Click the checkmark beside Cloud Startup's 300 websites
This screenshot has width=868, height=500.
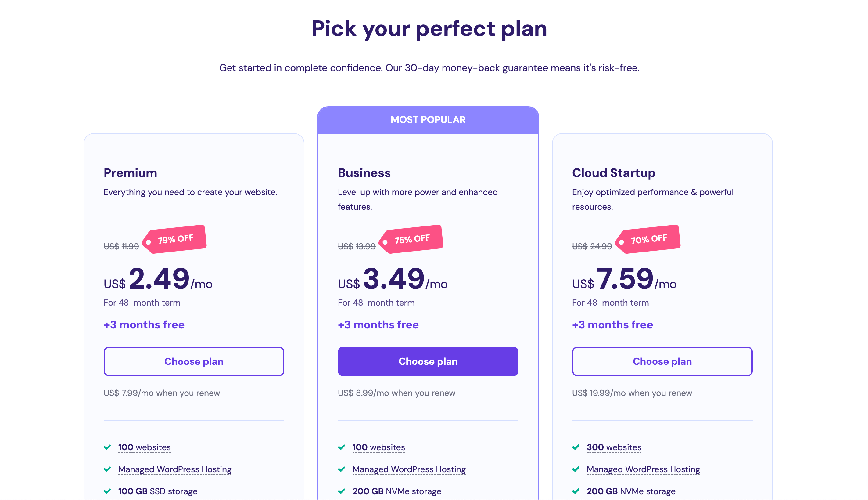[x=576, y=447]
